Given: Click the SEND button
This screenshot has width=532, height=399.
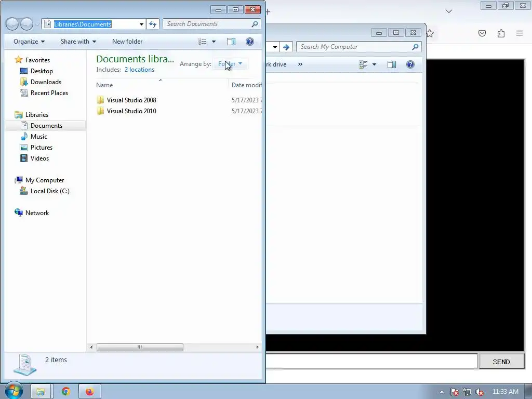Looking at the screenshot, I should 501,362.
